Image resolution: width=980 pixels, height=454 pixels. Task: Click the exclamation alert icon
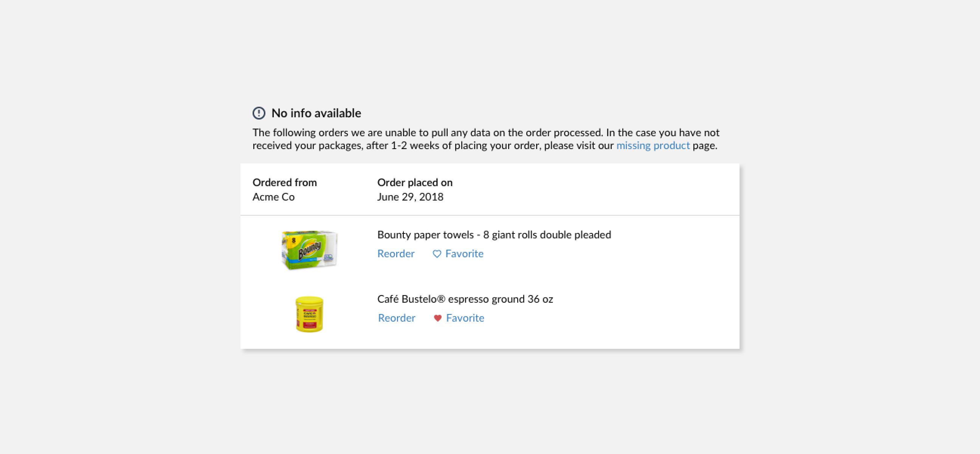coord(259,113)
